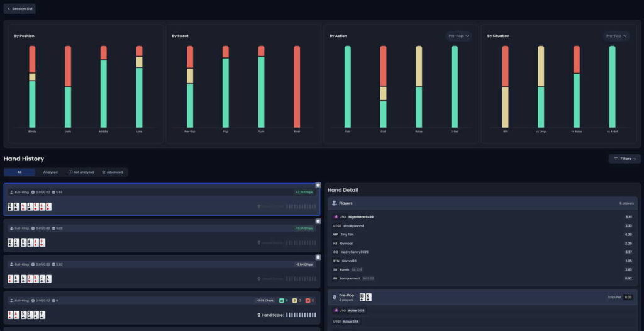Open the third hand card with 5.92 stack
This screenshot has height=331, width=644.
(x=162, y=272)
